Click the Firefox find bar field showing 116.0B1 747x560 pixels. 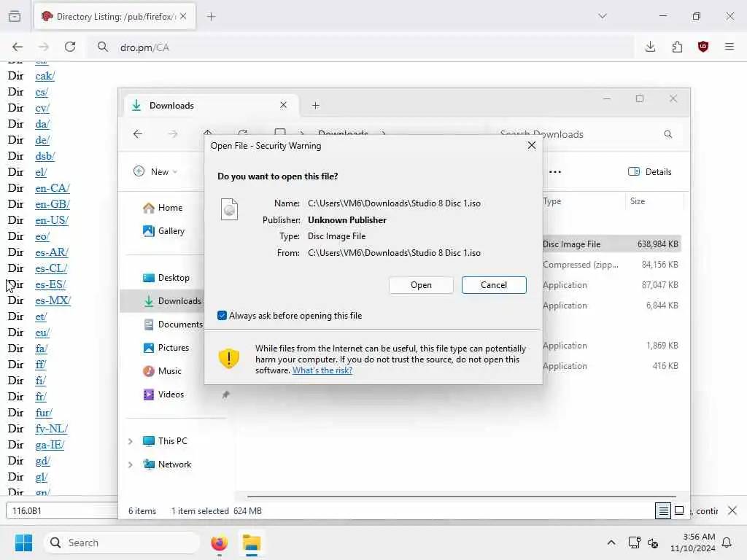[62, 510]
